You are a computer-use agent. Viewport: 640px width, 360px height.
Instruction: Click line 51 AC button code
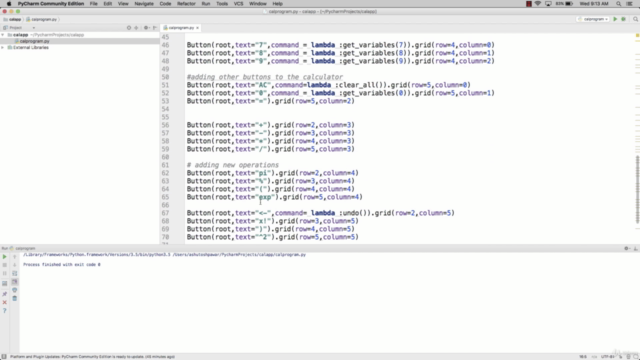[x=329, y=85]
